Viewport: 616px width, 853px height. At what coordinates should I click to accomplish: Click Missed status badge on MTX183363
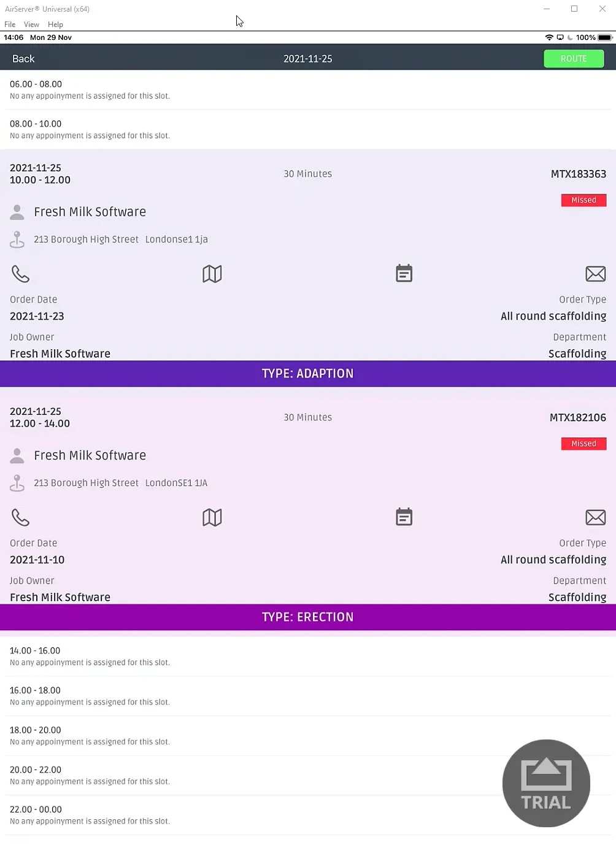(583, 200)
